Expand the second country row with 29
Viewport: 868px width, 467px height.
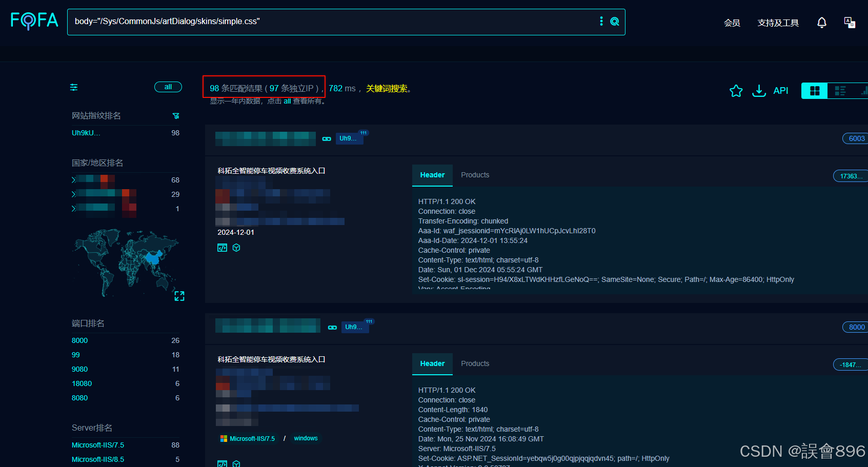[x=74, y=194]
